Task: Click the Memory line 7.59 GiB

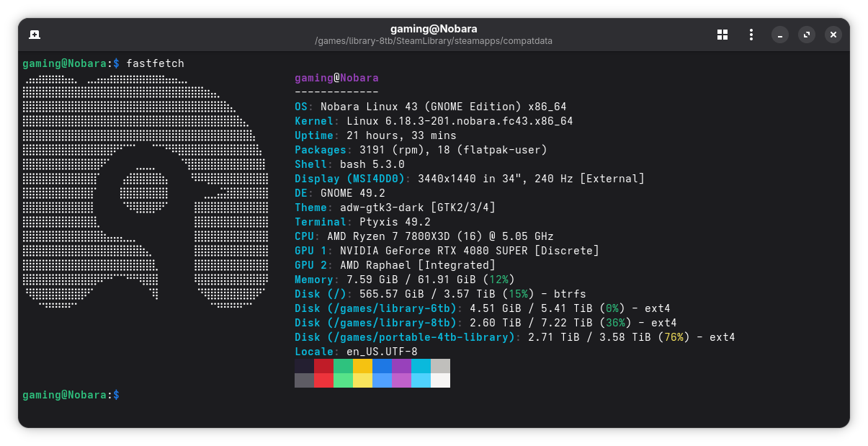Action: point(405,280)
